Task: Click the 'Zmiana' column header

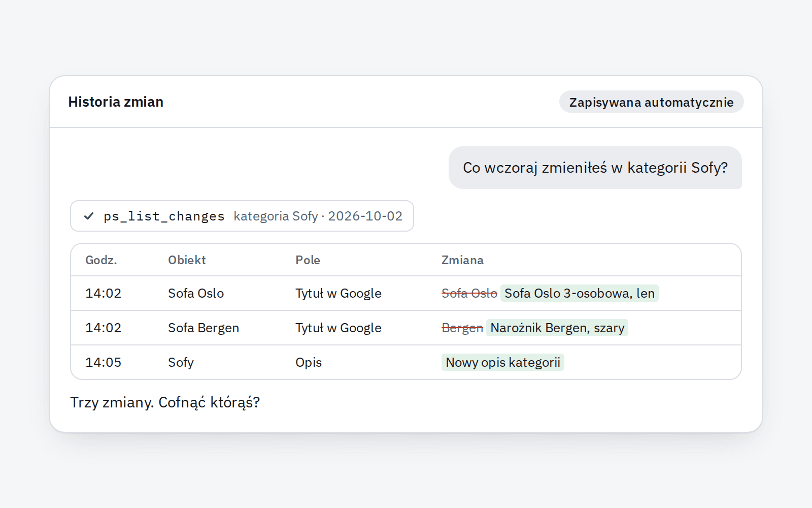Action: [462, 260]
